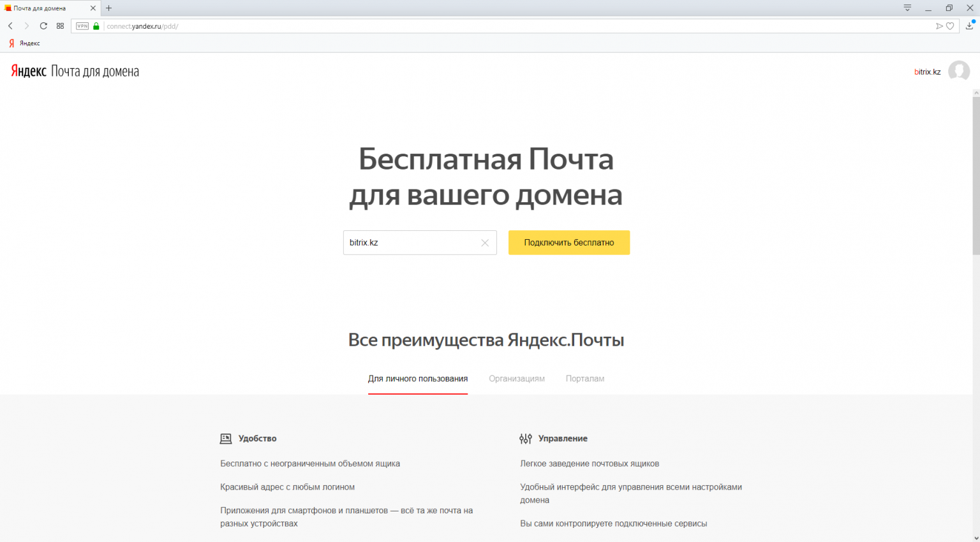The image size is (980, 542).
Task: Open the bitrix.kz account name link
Action: [x=928, y=71]
